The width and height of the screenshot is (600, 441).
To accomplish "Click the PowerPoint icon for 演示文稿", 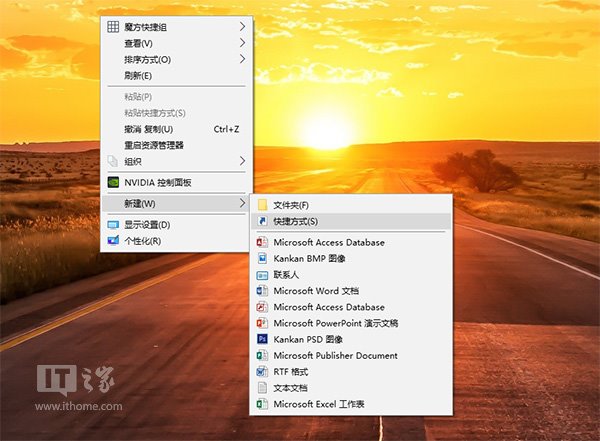I will pos(262,323).
